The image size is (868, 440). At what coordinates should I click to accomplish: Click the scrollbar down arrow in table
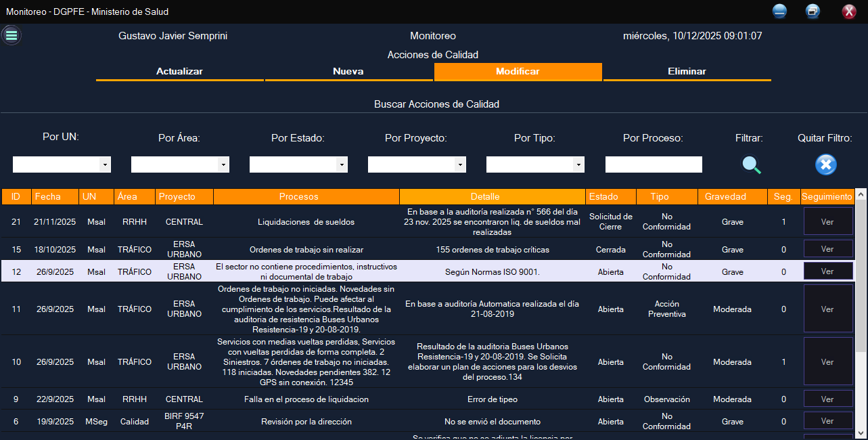coord(861,433)
